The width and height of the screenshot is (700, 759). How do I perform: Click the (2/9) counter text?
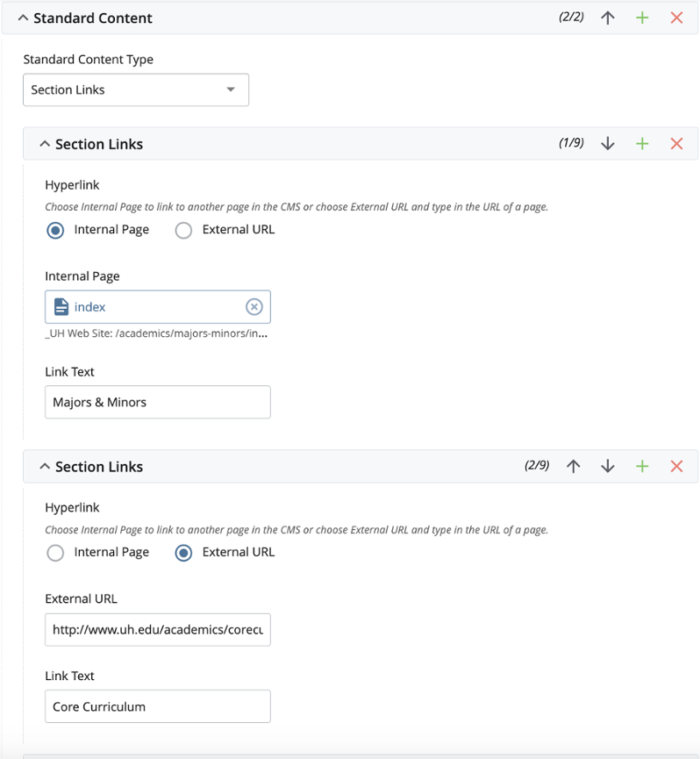click(537, 465)
